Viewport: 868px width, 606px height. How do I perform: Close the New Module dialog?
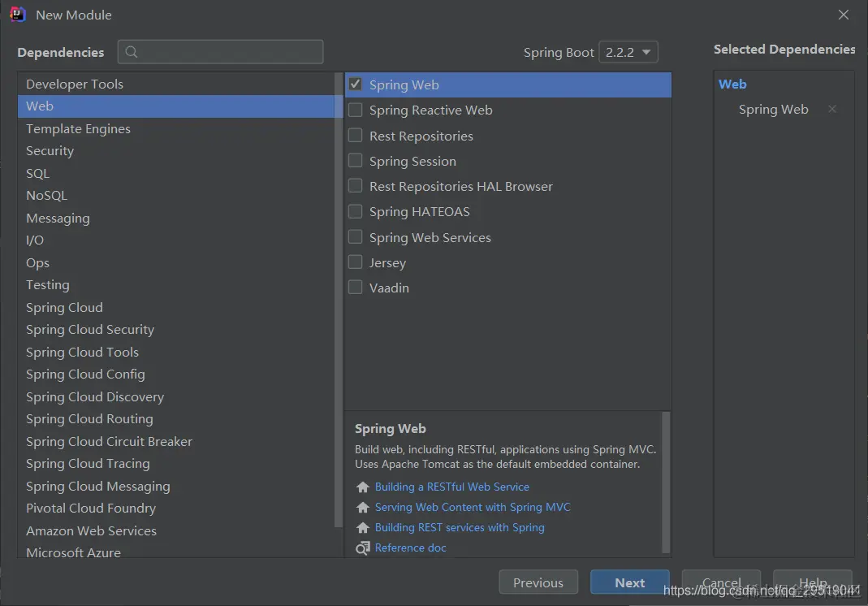[843, 15]
